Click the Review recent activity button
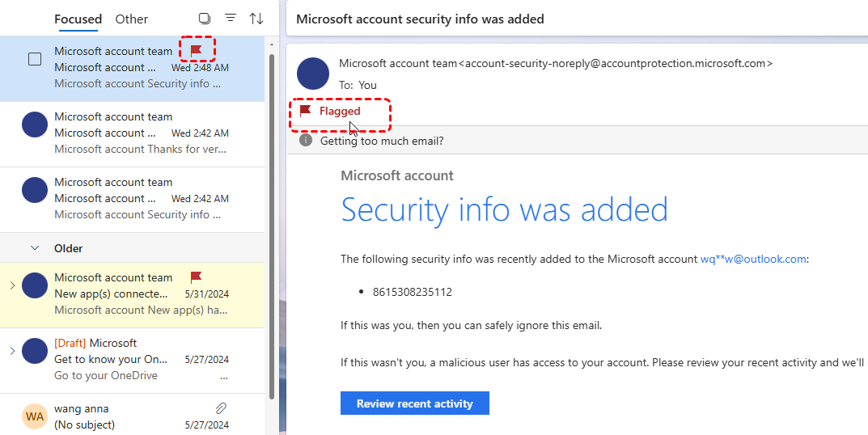Viewport: 868px width, 435px height. point(414,403)
